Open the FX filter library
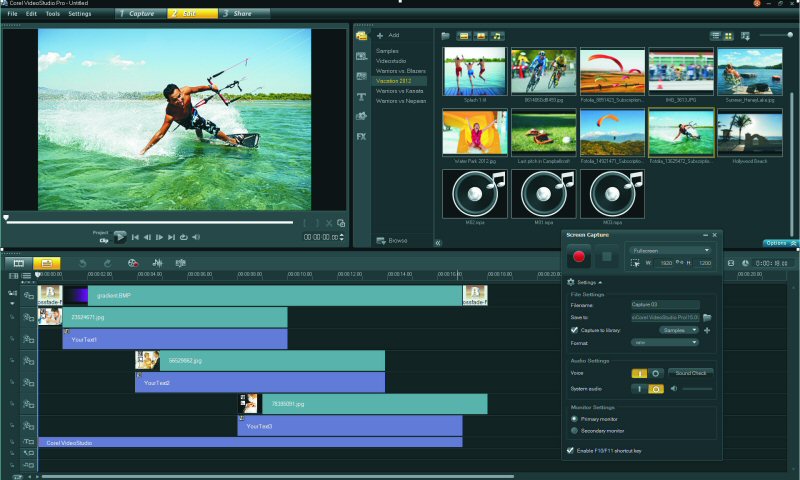 pyautogui.click(x=361, y=136)
